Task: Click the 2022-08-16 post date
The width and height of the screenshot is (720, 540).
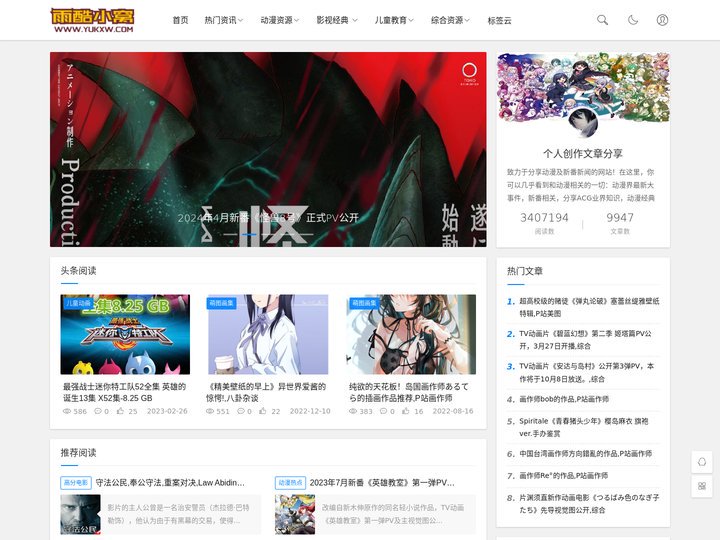Action: [453, 411]
